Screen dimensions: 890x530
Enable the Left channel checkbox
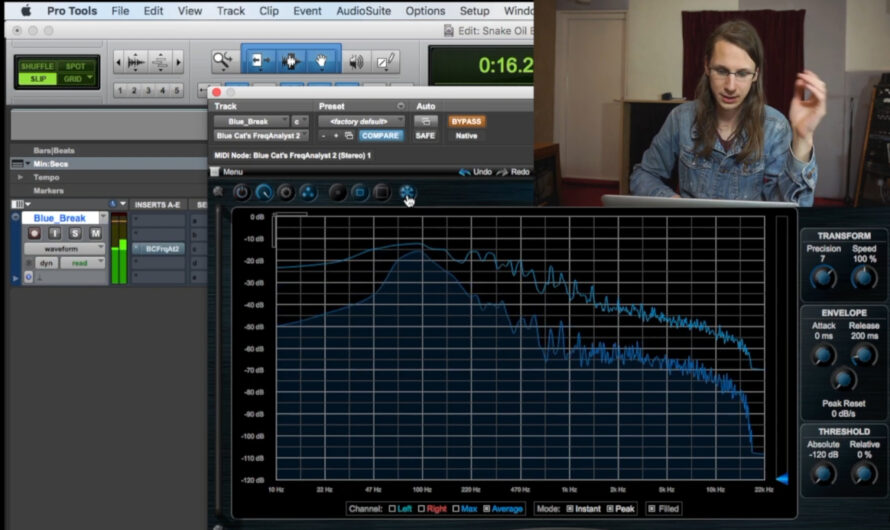tap(392, 508)
